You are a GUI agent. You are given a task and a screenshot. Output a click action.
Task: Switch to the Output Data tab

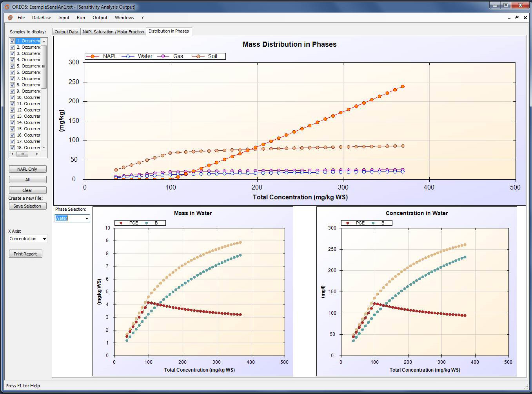point(66,32)
